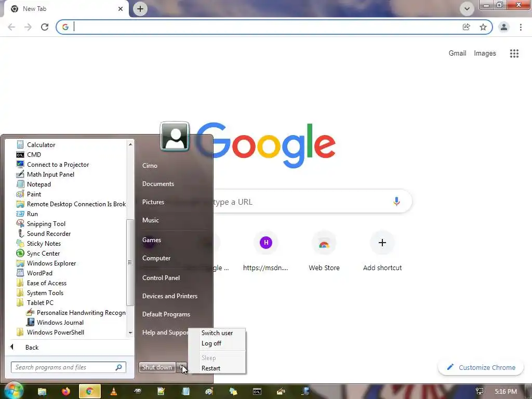Open the Chrome profile avatar menu
This screenshot has width=532, height=399.
click(504, 27)
